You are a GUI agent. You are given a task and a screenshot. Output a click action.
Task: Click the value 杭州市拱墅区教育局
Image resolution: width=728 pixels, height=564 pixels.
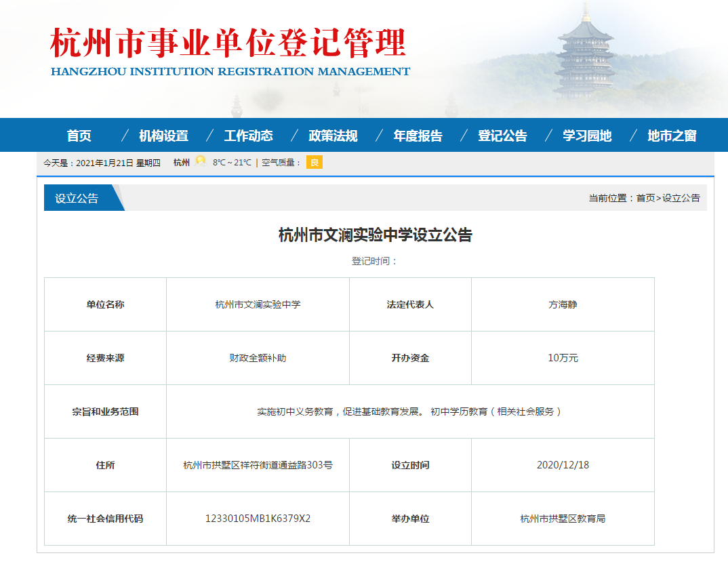(563, 519)
